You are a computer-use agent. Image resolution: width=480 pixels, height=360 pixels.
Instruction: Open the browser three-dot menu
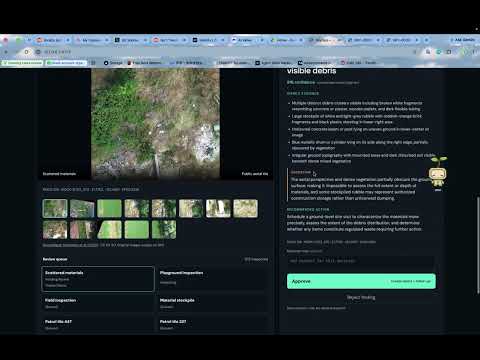(474, 52)
